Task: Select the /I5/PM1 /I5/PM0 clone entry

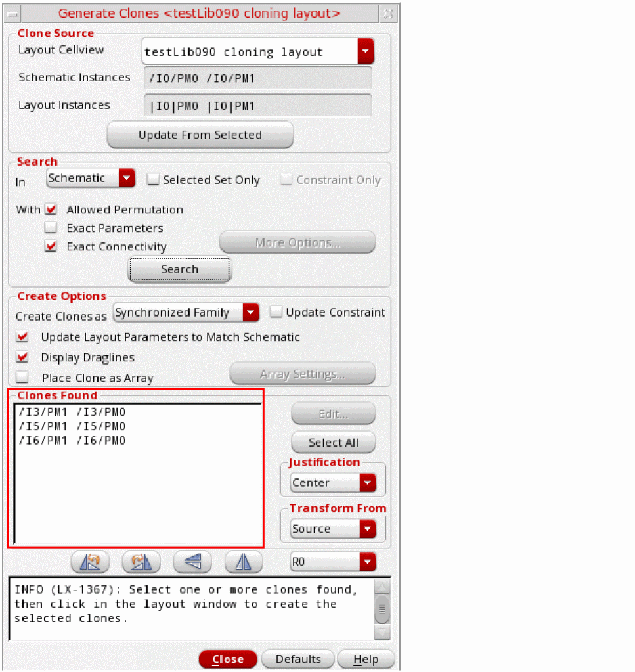Action: pos(72,426)
